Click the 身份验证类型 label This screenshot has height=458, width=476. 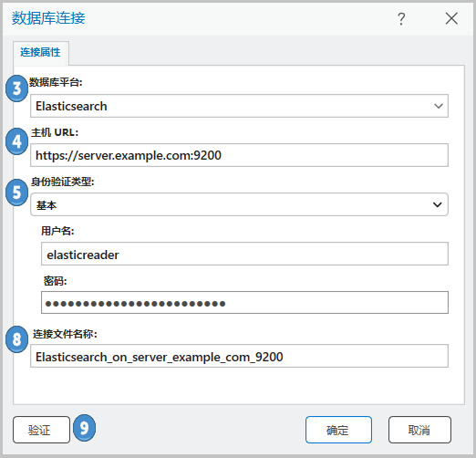point(63,182)
